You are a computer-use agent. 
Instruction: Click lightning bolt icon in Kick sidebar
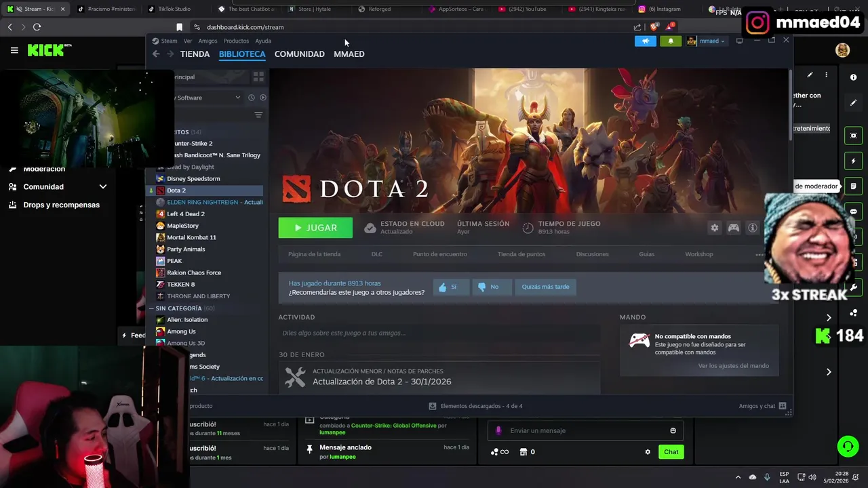coord(853,161)
